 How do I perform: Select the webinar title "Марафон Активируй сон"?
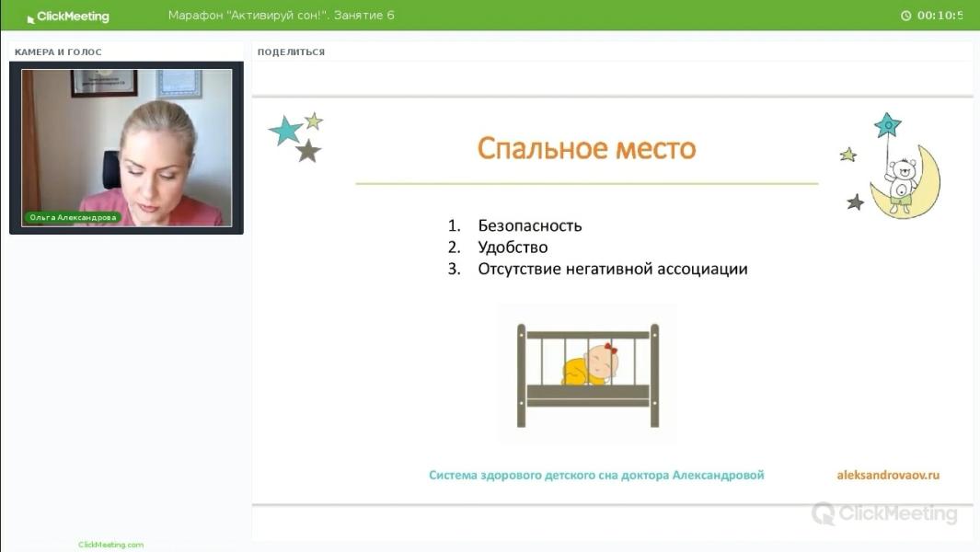281,16
